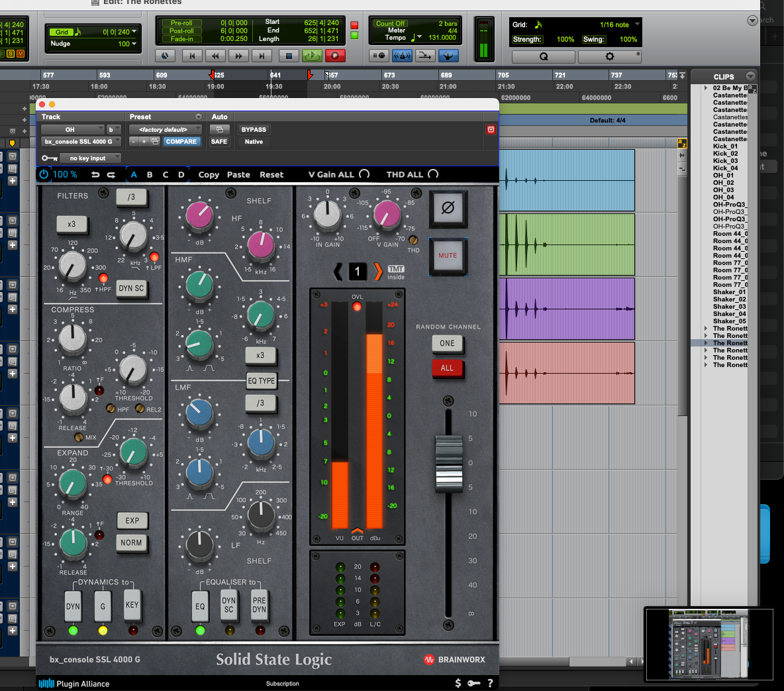Open the factory default preset dropdown

tap(165, 130)
